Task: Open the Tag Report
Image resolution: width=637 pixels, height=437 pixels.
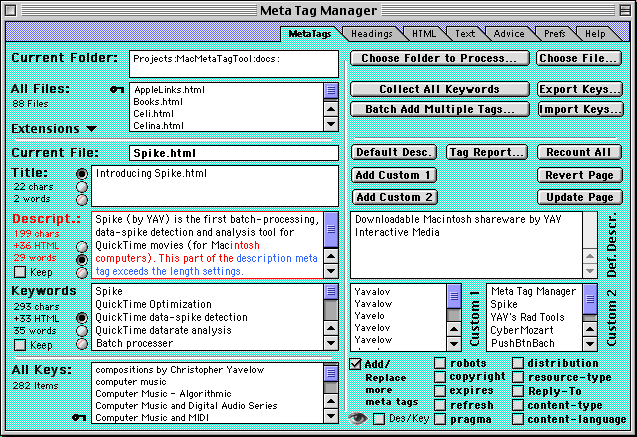Action: click(487, 152)
